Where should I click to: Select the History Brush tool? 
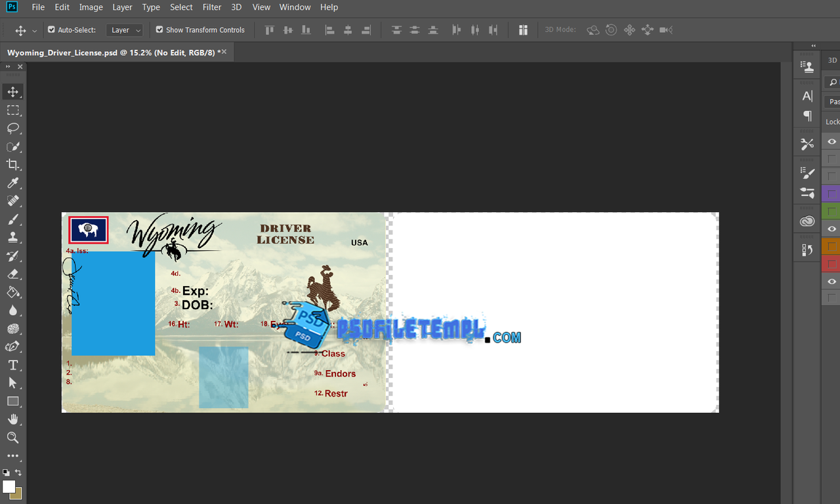(x=12, y=256)
